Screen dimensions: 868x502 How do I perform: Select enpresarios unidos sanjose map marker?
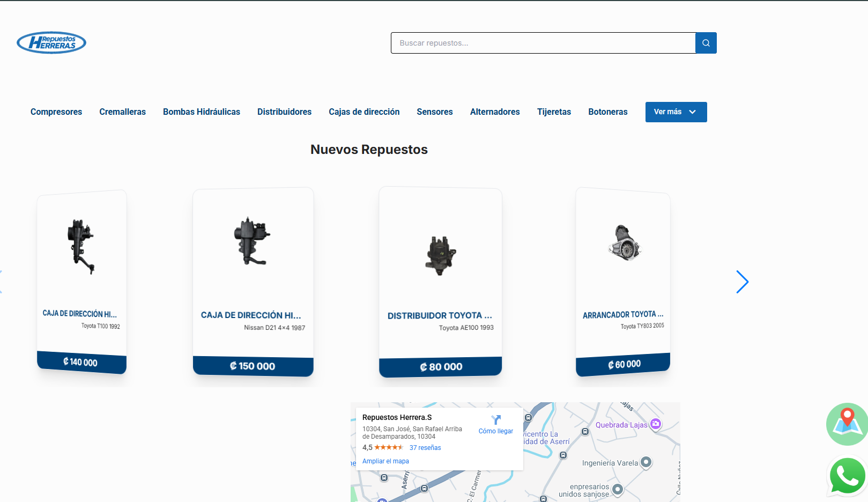click(618, 489)
